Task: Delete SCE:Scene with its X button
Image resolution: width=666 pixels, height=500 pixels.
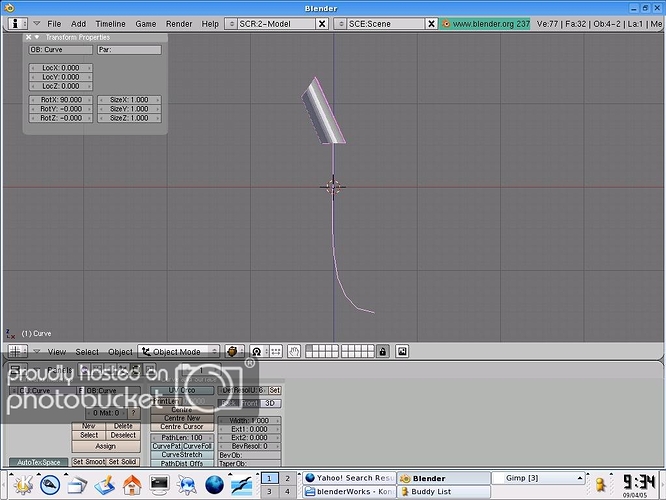Action: click(x=431, y=24)
